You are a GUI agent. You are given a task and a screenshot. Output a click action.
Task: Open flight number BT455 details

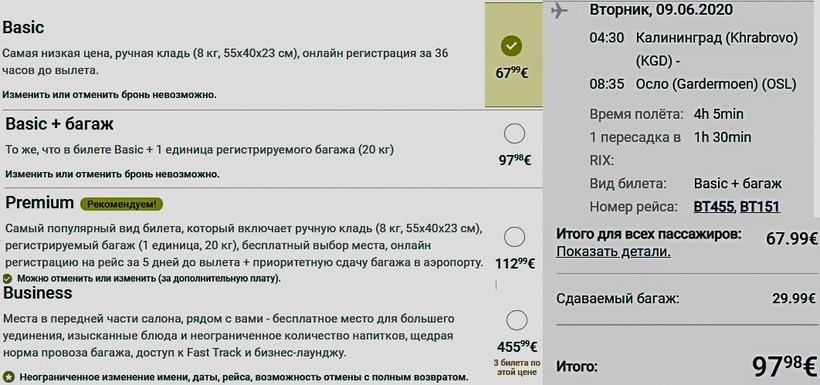[x=713, y=207]
